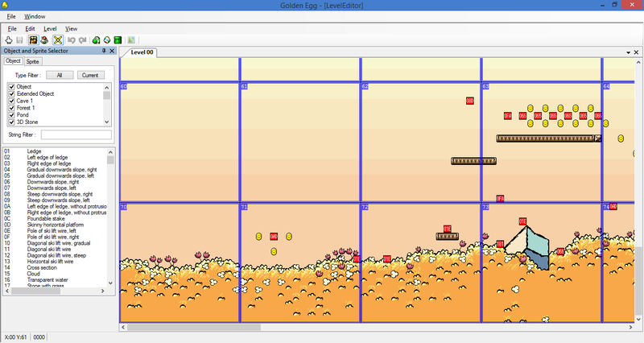Toggle the piranha plant sprite mode icon
Viewport: 644px width, 343px height.
pos(44,39)
